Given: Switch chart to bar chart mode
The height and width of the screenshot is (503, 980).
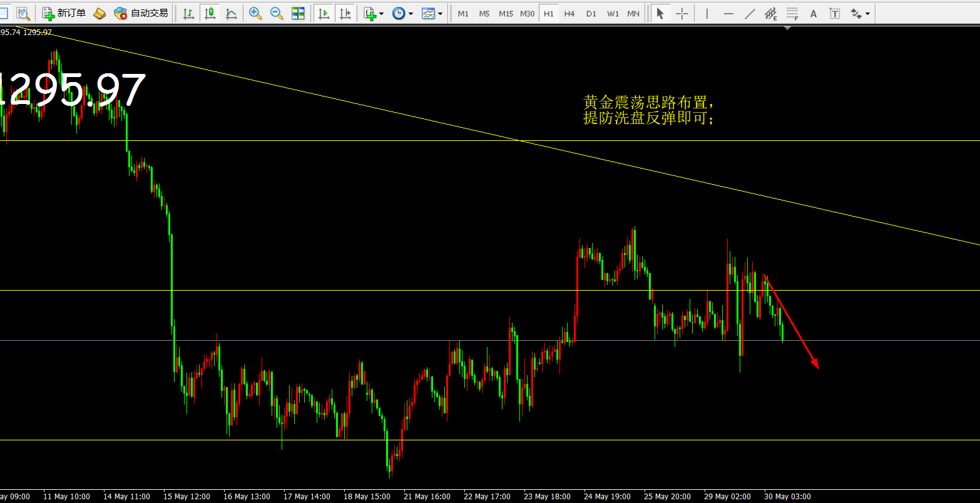Looking at the screenshot, I should pos(188,13).
